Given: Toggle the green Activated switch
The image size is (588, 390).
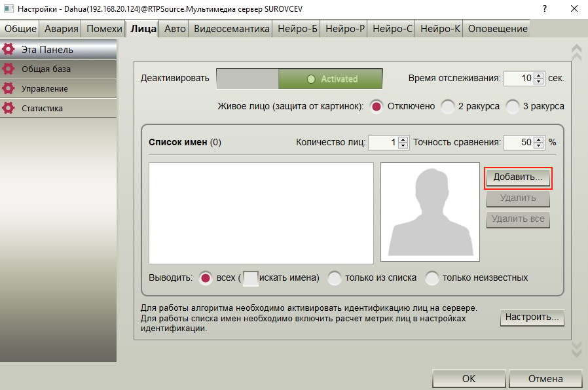Looking at the screenshot, I should (x=299, y=79).
